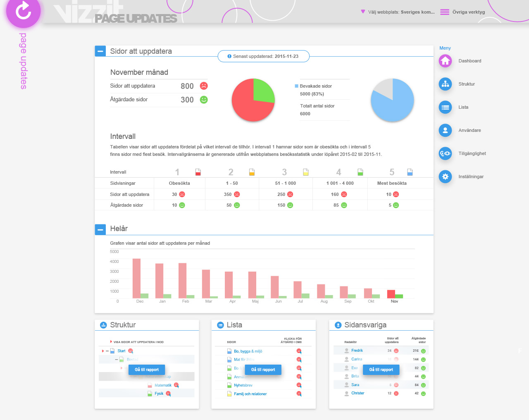
Task: Click the sad face icon next to Start
Action: click(x=131, y=351)
